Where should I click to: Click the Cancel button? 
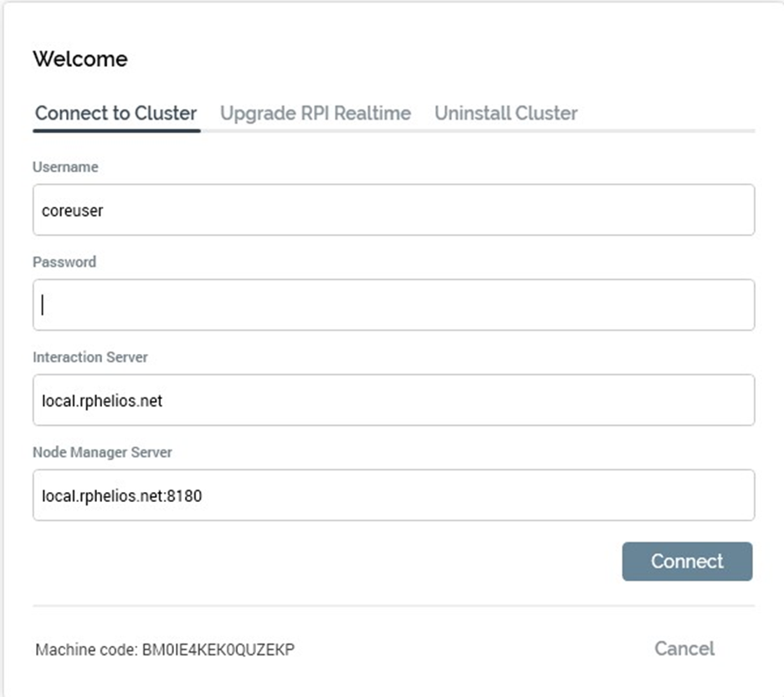684,648
